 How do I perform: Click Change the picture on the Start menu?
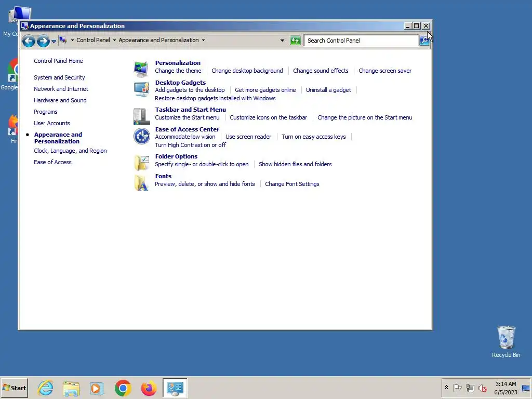click(x=365, y=117)
